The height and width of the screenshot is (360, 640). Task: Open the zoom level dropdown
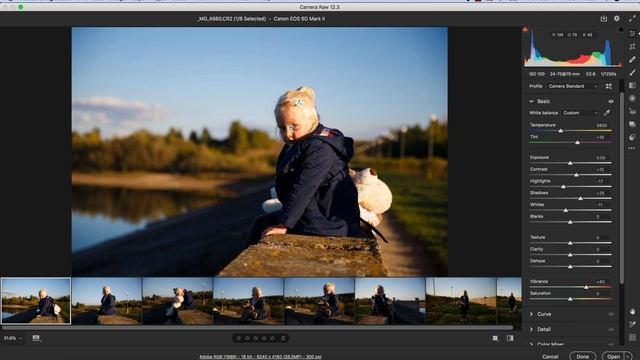(x=13, y=338)
